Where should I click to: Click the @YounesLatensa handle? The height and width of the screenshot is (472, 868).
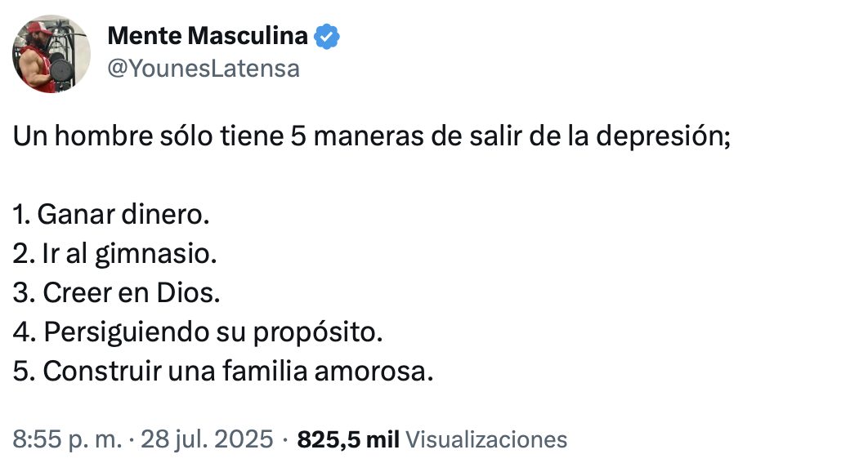point(204,69)
